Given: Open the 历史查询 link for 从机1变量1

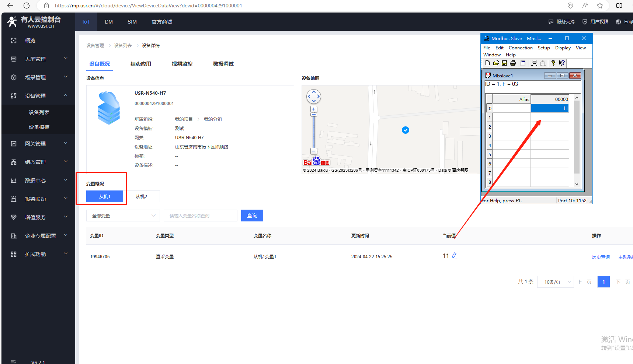Looking at the screenshot, I should click(x=601, y=257).
